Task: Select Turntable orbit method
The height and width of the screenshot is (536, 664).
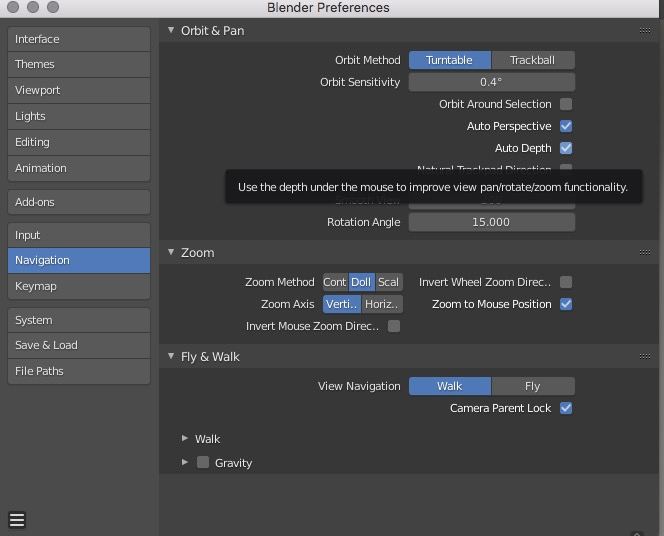Action: pos(450,60)
